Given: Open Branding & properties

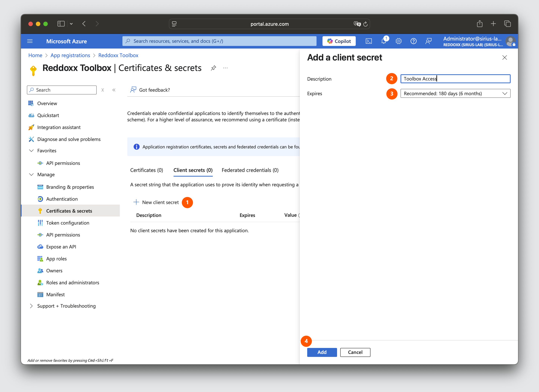Looking at the screenshot, I should tap(70, 187).
